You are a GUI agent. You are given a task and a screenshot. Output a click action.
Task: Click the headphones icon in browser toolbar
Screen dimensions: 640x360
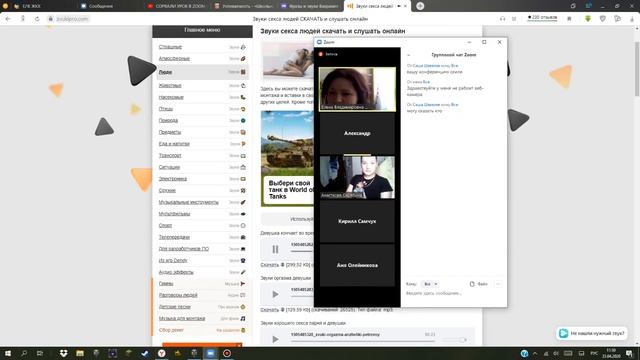(502, 19)
